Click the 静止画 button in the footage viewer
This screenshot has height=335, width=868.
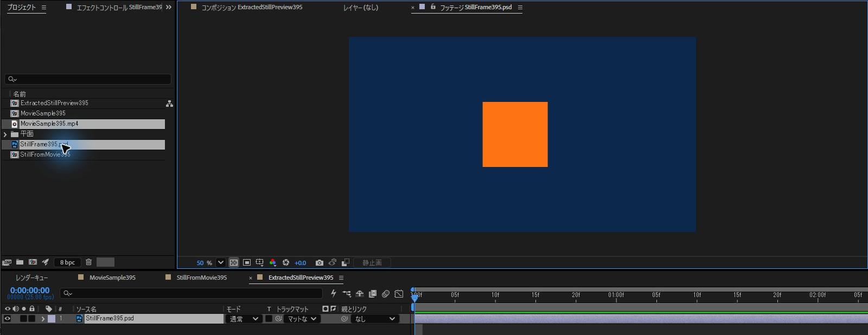[x=372, y=263]
